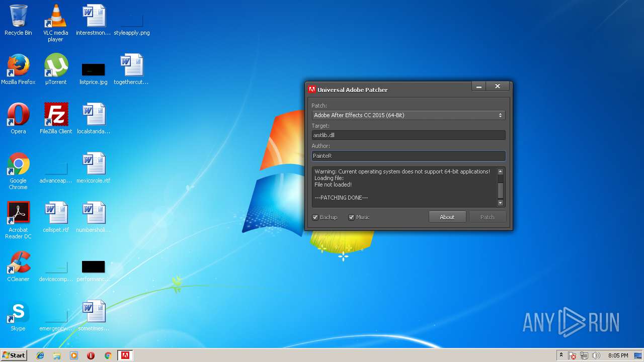Open the Opera browser shortcut
644x362 pixels.
pos(18,119)
